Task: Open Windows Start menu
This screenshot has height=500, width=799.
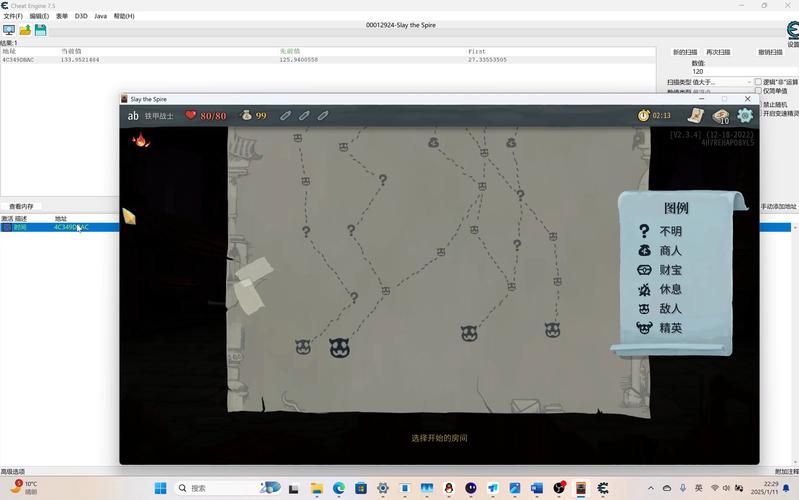Action: (x=161, y=488)
